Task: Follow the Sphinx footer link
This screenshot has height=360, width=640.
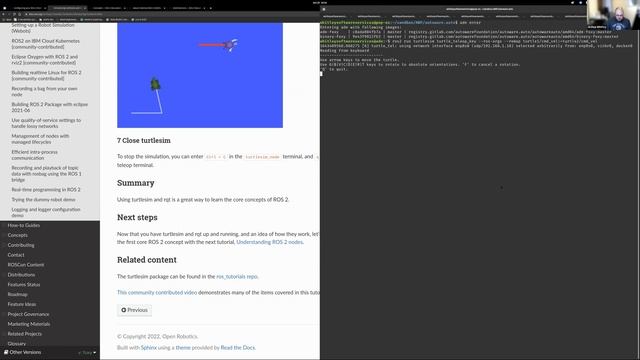Action: point(149,347)
